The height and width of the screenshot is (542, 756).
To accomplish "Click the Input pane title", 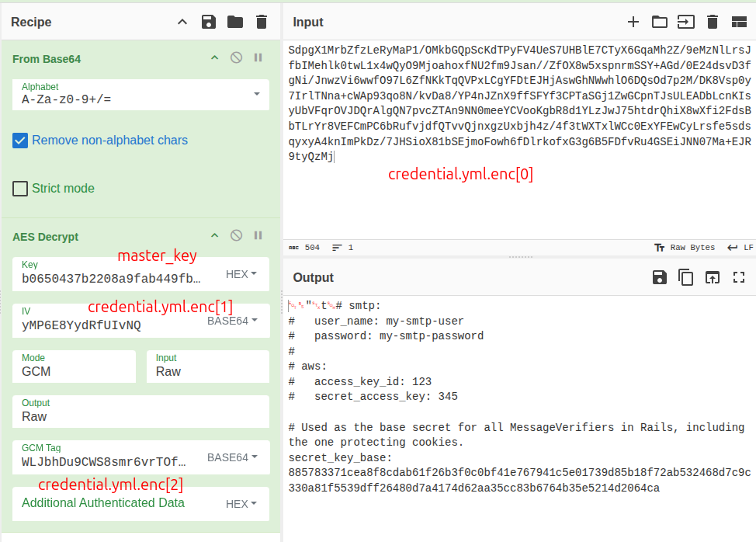I will [x=308, y=23].
